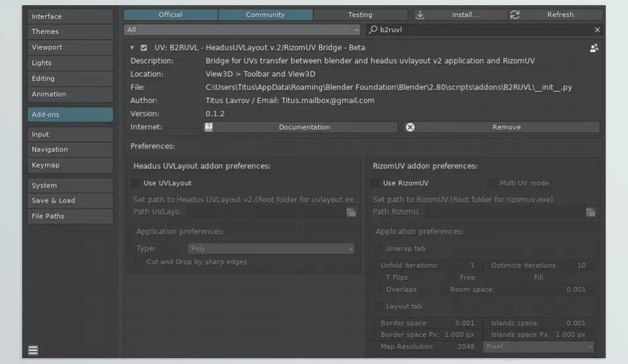Open the Interface preferences section
Image resolution: width=628 pixels, height=364 pixels.
(71, 17)
